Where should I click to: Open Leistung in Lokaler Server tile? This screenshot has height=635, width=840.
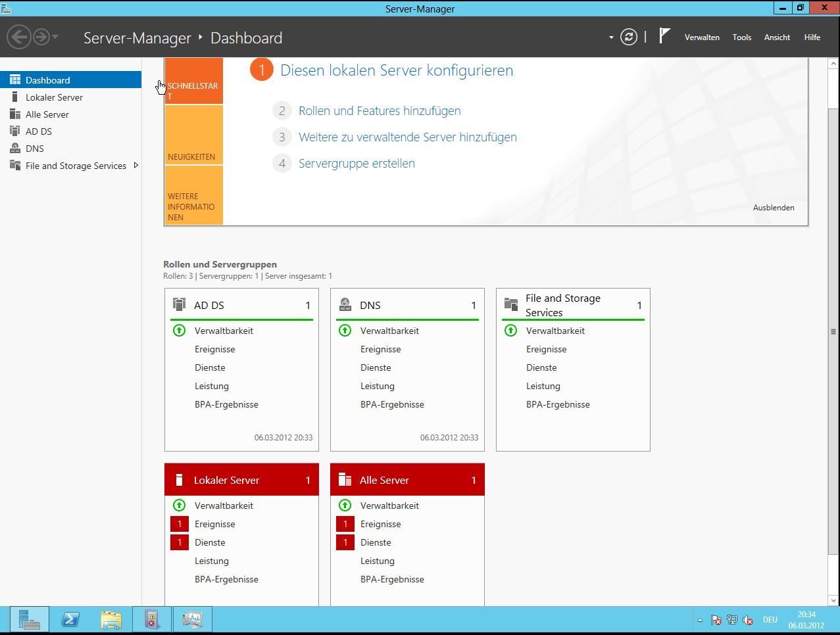[212, 561]
